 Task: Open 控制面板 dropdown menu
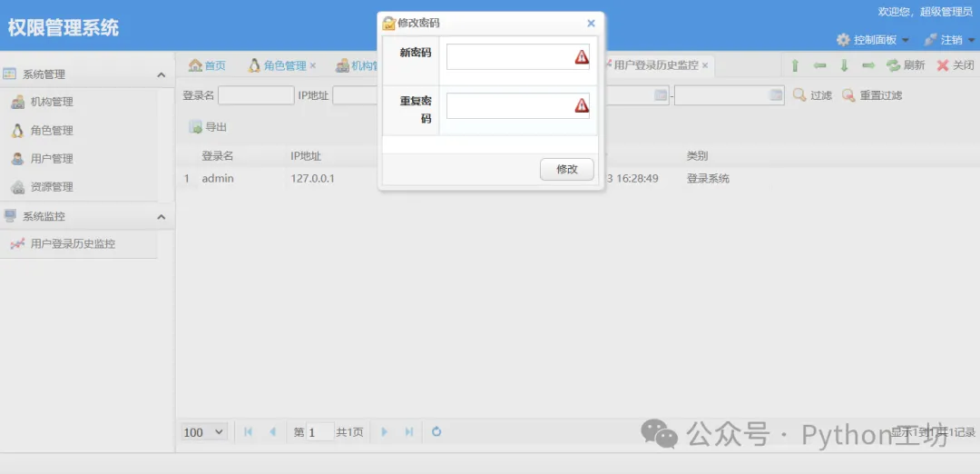873,39
